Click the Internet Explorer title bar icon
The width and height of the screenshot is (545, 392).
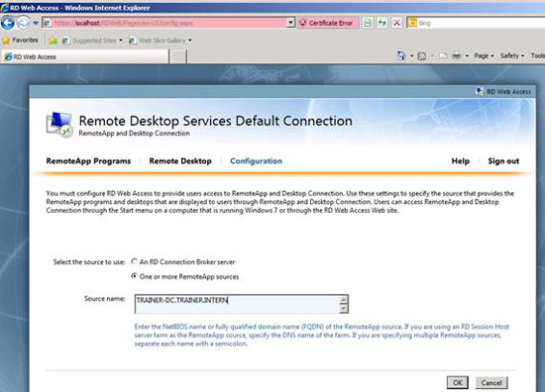[x=5, y=8]
